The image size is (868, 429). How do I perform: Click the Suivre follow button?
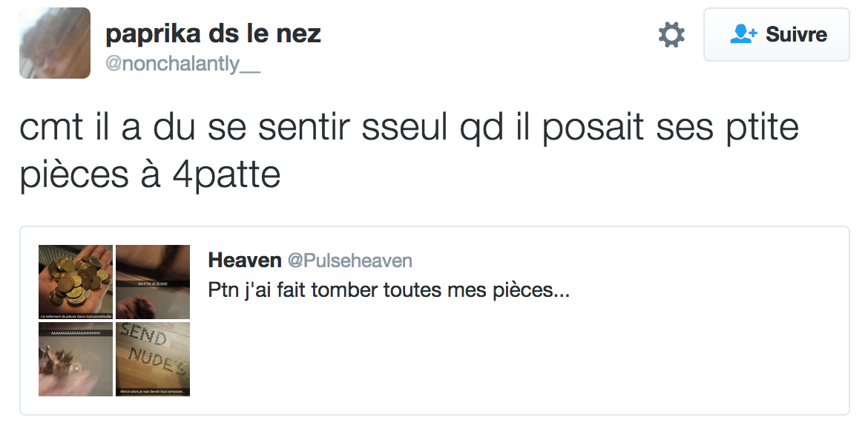tap(776, 35)
